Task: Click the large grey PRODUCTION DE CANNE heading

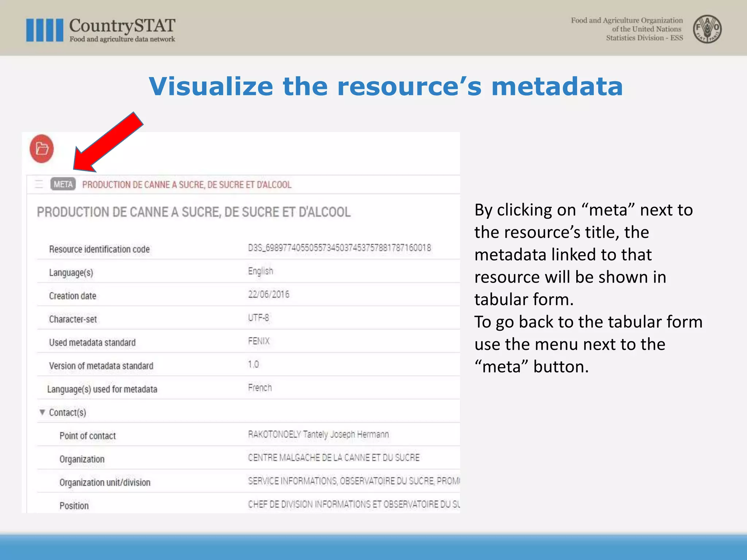Action: click(194, 212)
